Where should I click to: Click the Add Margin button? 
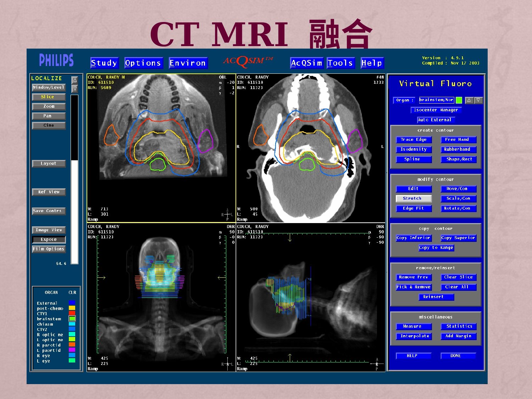click(x=459, y=336)
